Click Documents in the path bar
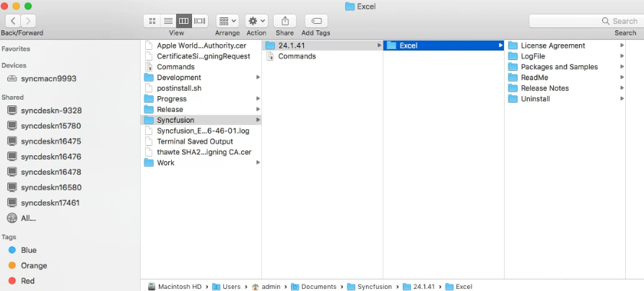The height and width of the screenshot is (291, 644). (x=318, y=287)
